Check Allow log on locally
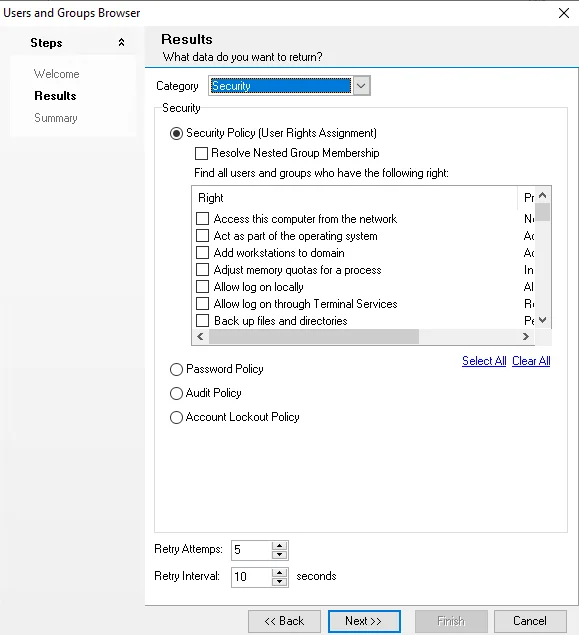This screenshot has width=579, height=635. coord(202,287)
